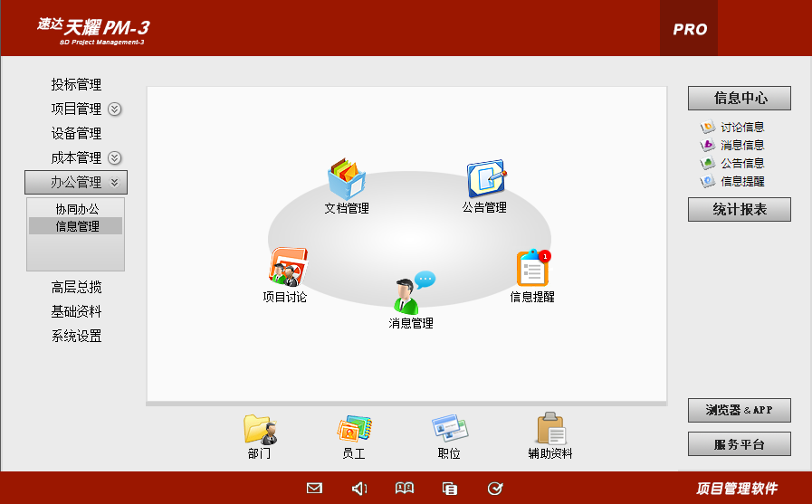Click the envelope icon in bottom bar
Screen dimensions: 812x504
pos(314,489)
